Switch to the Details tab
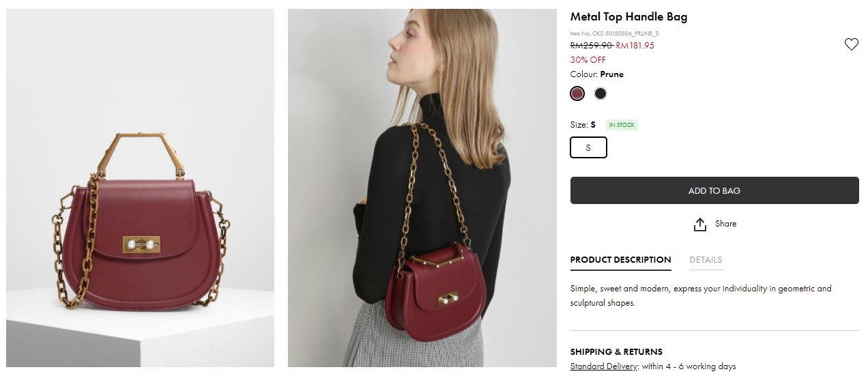 click(x=706, y=260)
